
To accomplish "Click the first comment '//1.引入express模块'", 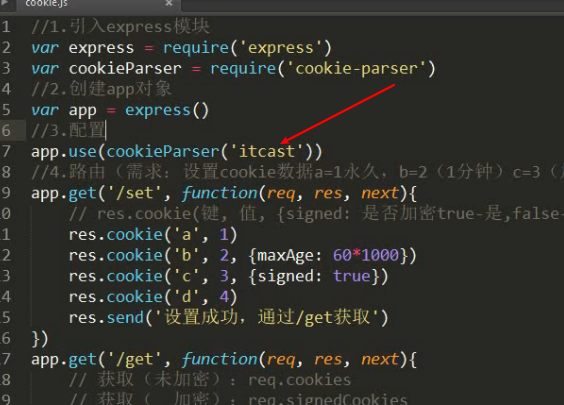I will click(x=120, y=27).
